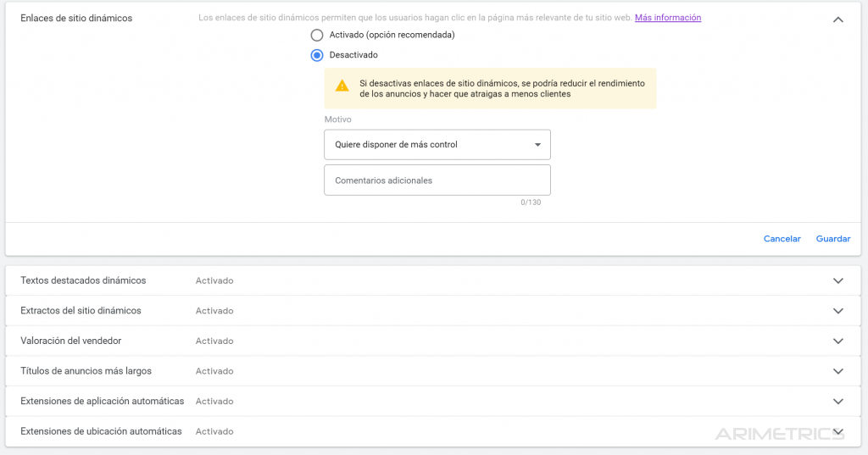Open the Motivo dropdown menu
The width and height of the screenshot is (868, 455).
pos(437,145)
